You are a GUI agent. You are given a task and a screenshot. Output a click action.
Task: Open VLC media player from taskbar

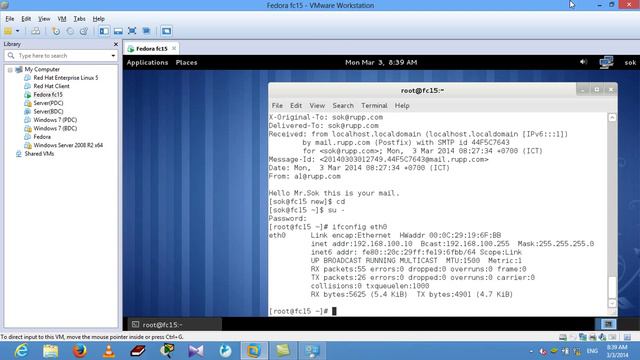[x=109, y=351]
